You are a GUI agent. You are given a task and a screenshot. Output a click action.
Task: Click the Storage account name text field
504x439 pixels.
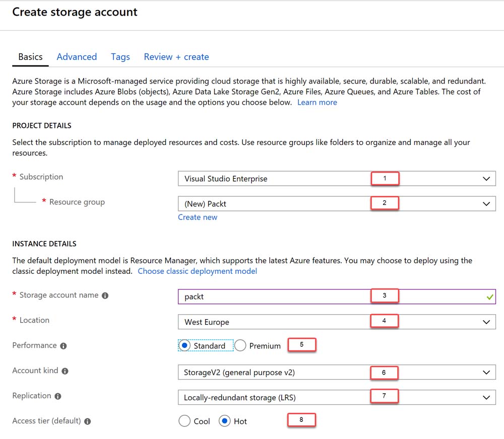[272, 297]
